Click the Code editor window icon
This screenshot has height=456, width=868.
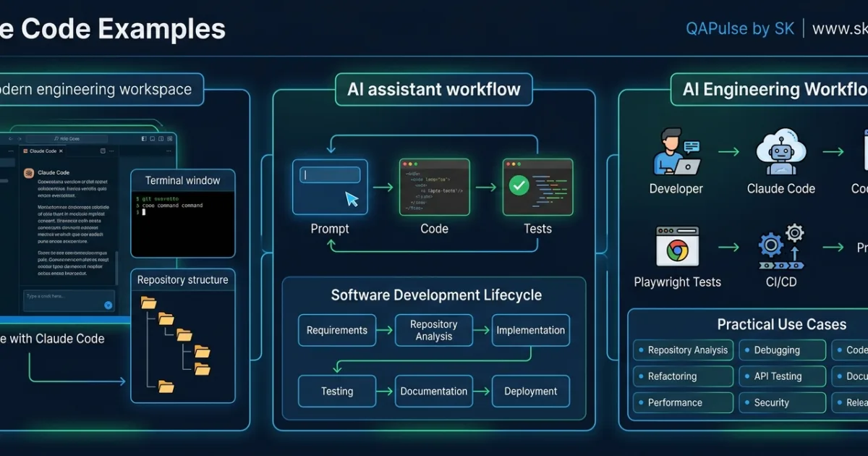coord(435,187)
